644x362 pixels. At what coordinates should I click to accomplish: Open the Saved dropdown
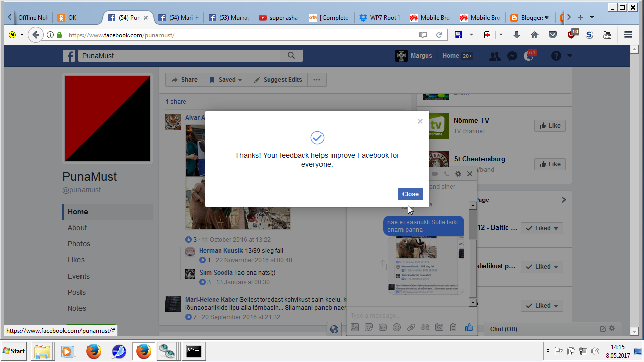tap(226, 80)
